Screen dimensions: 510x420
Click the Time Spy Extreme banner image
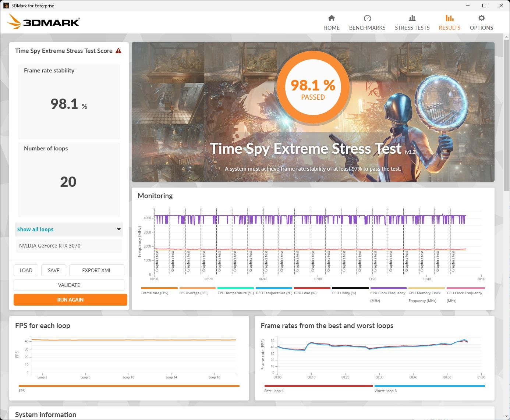(x=313, y=112)
